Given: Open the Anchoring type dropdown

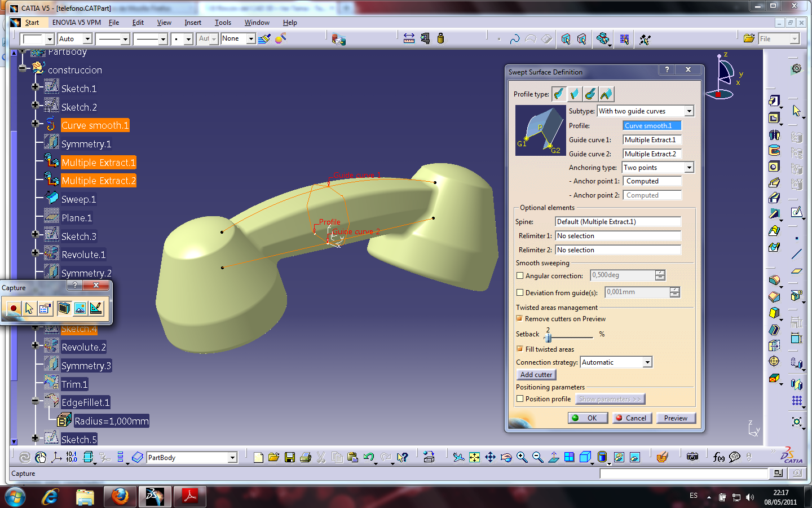Looking at the screenshot, I should [689, 168].
